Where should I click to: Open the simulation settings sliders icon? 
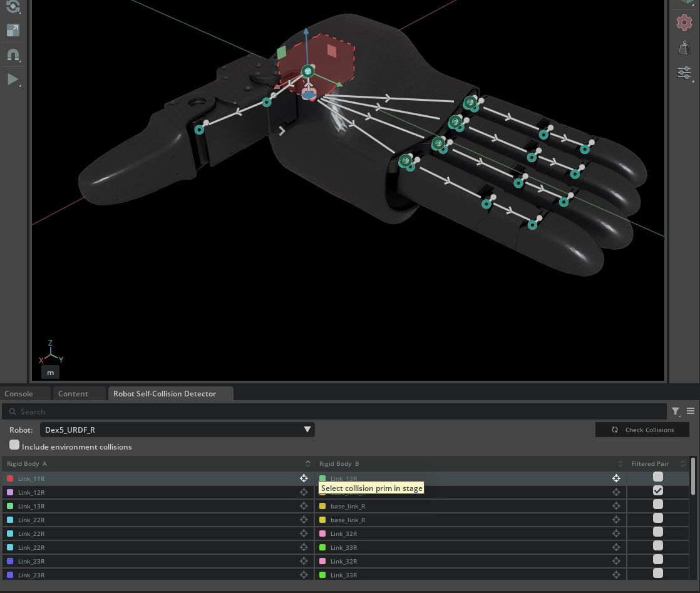point(684,73)
